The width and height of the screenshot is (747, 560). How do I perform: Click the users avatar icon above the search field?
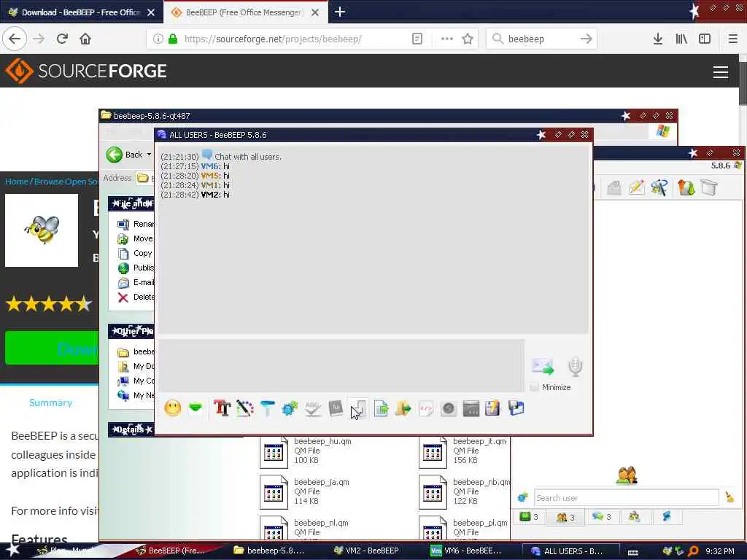(627, 475)
